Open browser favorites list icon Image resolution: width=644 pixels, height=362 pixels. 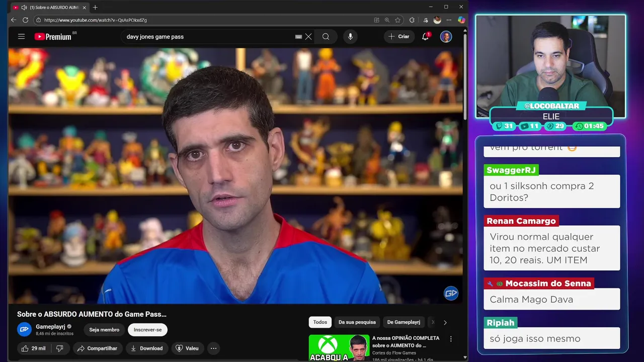(x=426, y=20)
